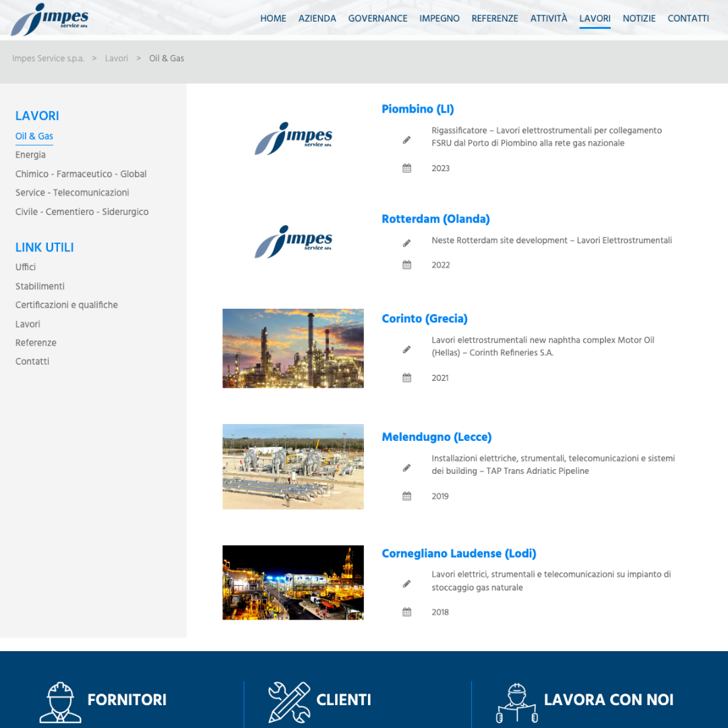Open Stabilimenti under Link Utili
Viewport: 728px width, 728px height.
point(40,286)
